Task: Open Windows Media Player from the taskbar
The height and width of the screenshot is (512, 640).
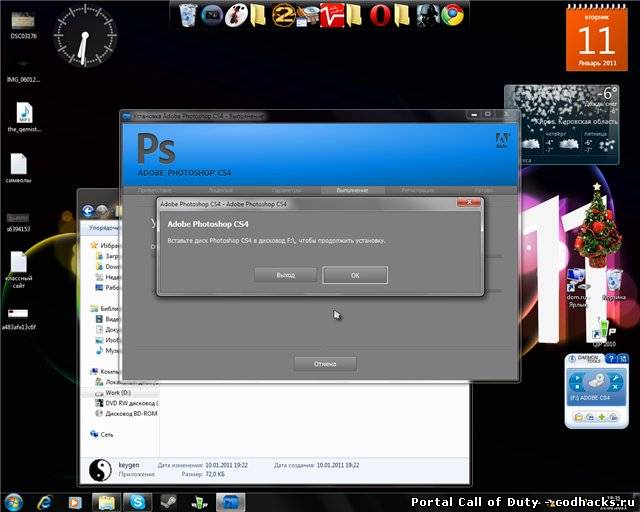Action: point(75,502)
